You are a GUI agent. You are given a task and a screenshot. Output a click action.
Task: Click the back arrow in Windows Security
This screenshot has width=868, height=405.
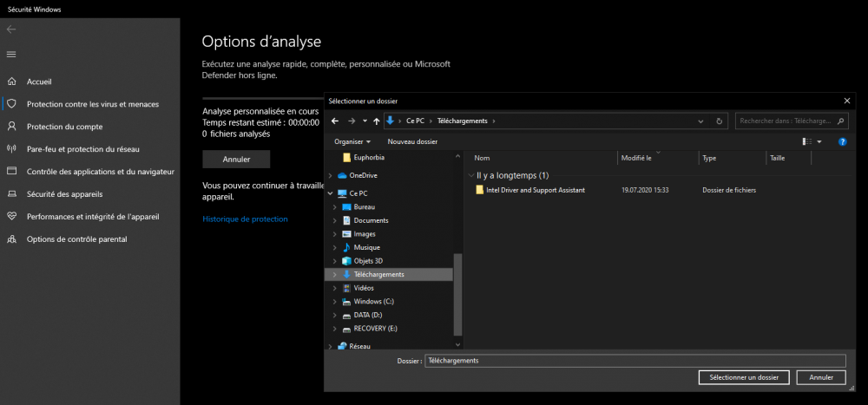pos(10,29)
